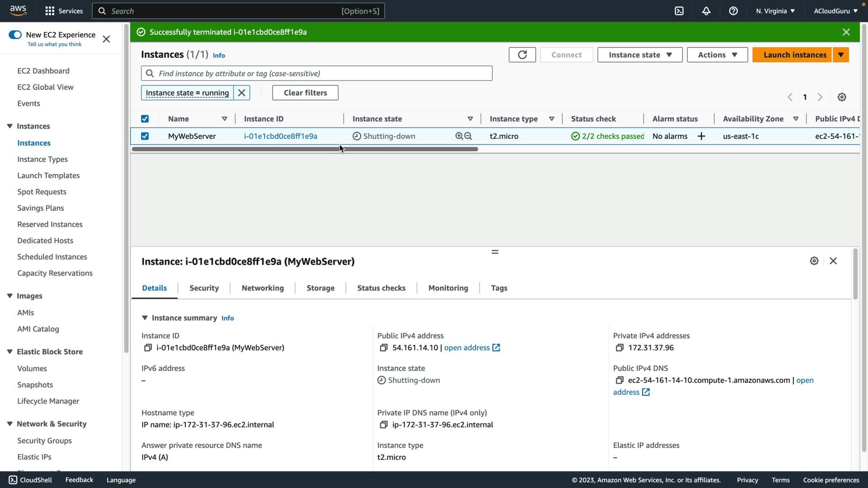This screenshot has height=488, width=868.
Task: Open the Instance state dropdown
Action: pos(640,55)
